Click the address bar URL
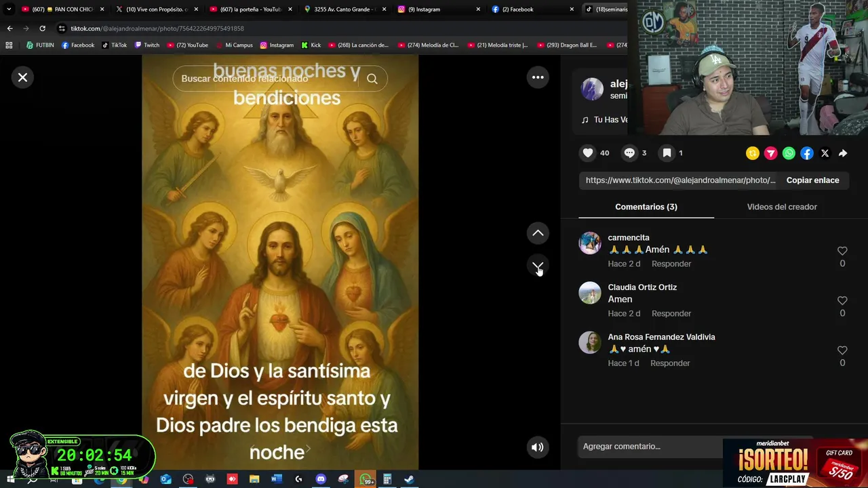The width and height of the screenshot is (868, 488). [157, 28]
